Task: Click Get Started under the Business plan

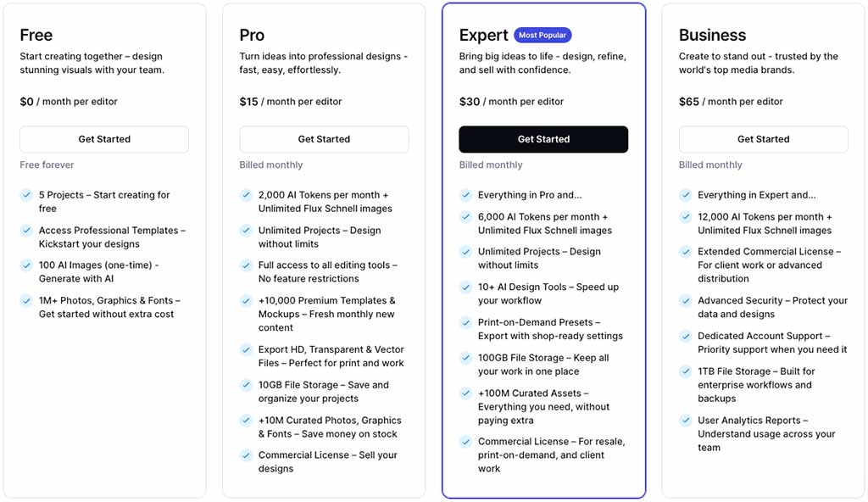Action: pos(763,139)
